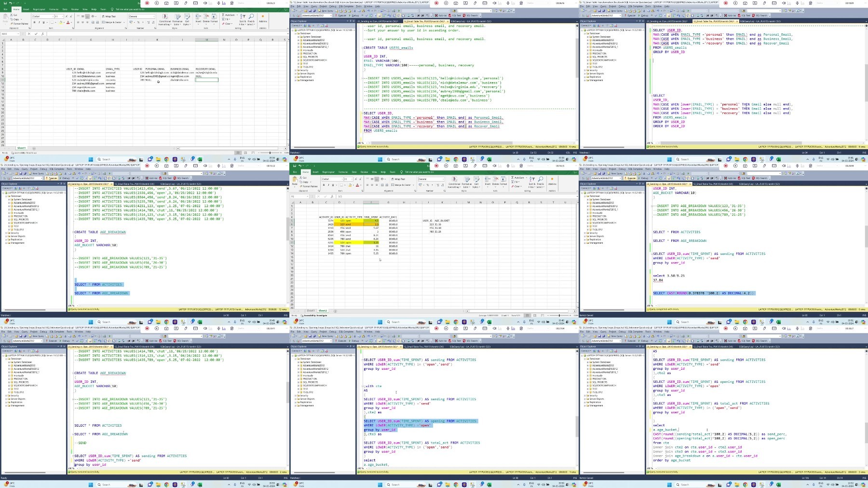Collapse Databases node in top-center SSMS Object Explorer
The height and width of the screenshot is (488, 868).
click(296, 33)
